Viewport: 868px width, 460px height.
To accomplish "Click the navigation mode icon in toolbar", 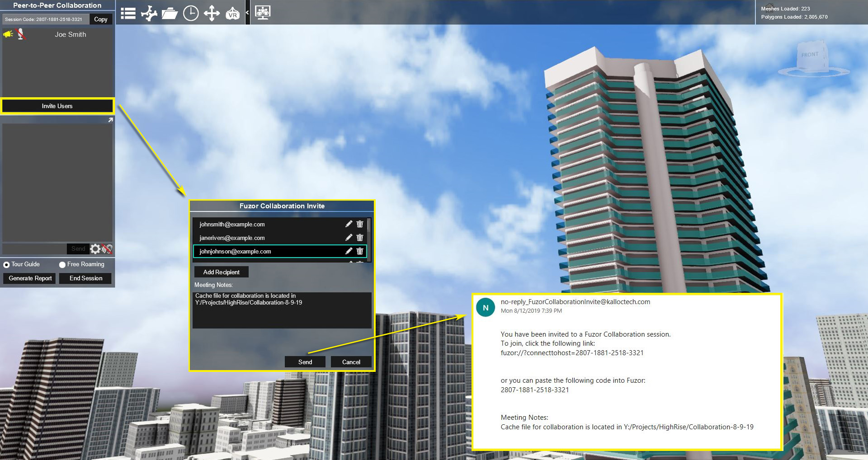I will click(149, 13).
